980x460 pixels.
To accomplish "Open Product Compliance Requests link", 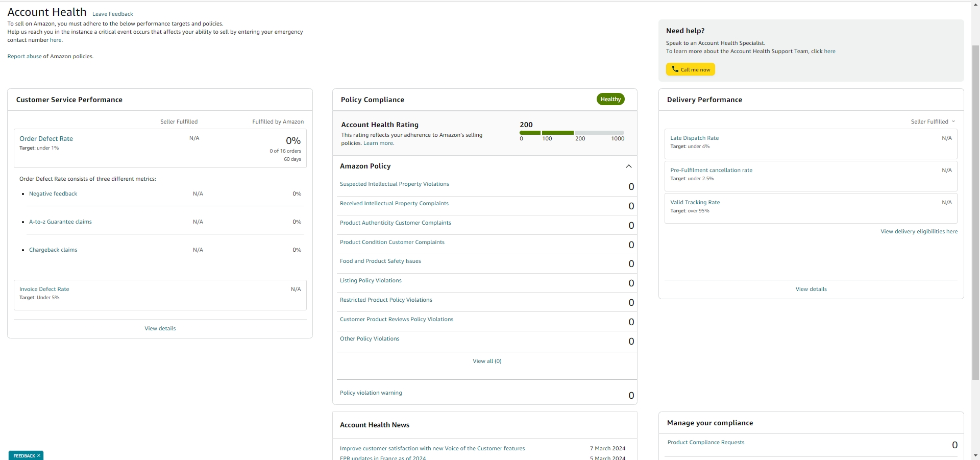I will [x=705, y=442].
